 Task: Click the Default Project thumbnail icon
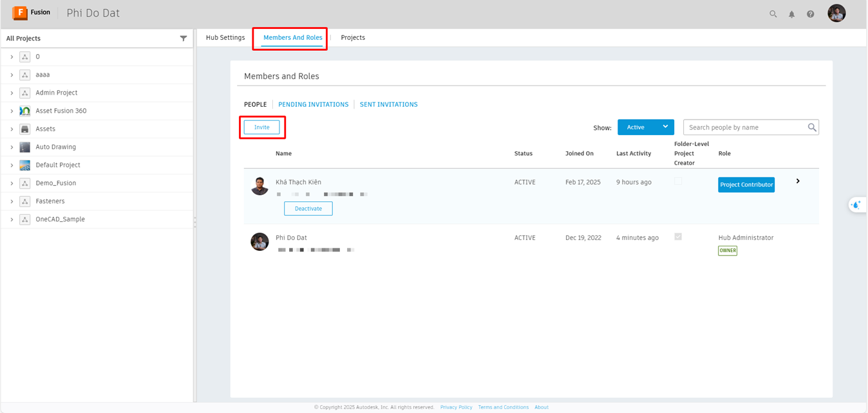[25, 165]
